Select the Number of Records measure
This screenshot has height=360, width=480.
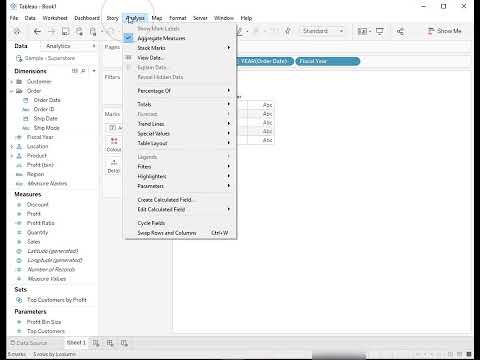pyautogui.click(x=51, y=269)
